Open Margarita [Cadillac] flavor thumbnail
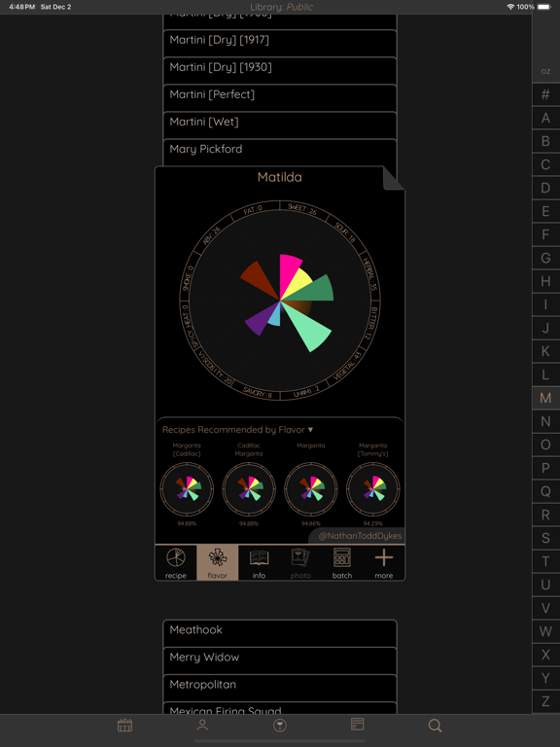The height and width of the screenshot is (747, 560). point(187,489)
